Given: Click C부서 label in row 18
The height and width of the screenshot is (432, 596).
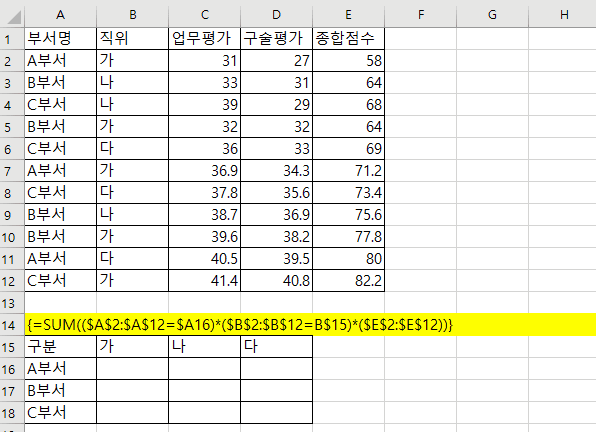Looking at the screenshot, I should tap(60, 413).
